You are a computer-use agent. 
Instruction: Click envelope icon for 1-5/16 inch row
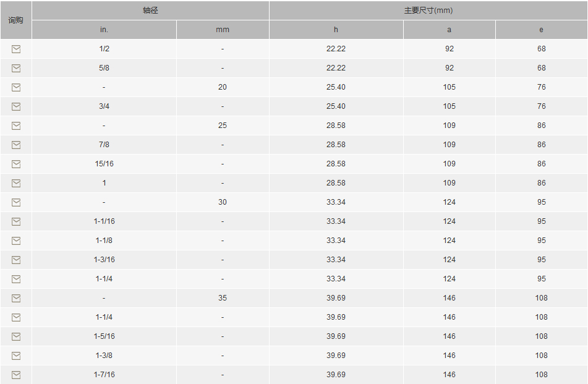coord(16,337)
